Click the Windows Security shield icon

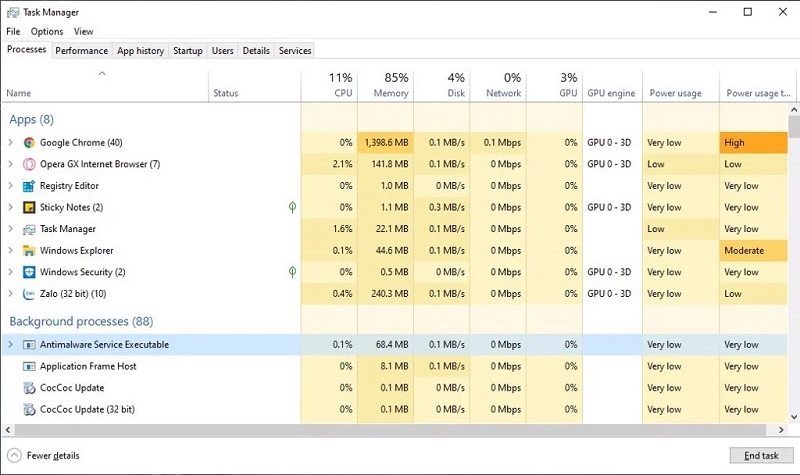point(29,272)
